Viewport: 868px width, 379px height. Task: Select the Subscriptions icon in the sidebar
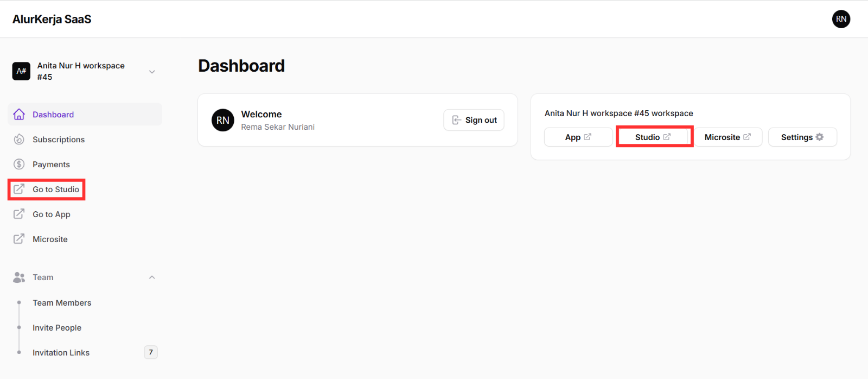(19, 139)
